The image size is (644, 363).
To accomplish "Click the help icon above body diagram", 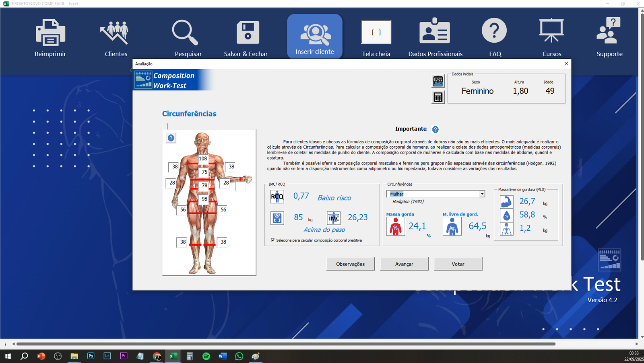I will 171,138.
